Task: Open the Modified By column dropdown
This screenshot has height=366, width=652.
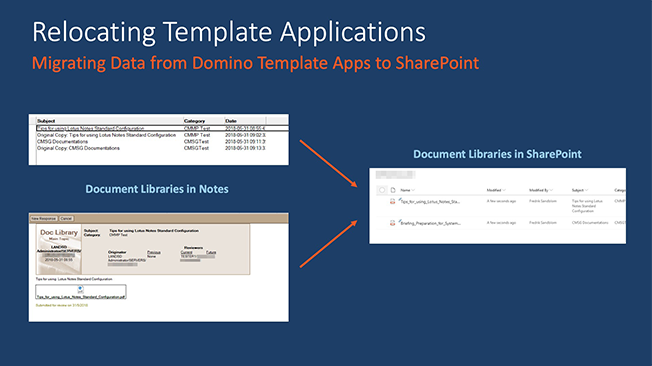Action: (x=551, y=190)
